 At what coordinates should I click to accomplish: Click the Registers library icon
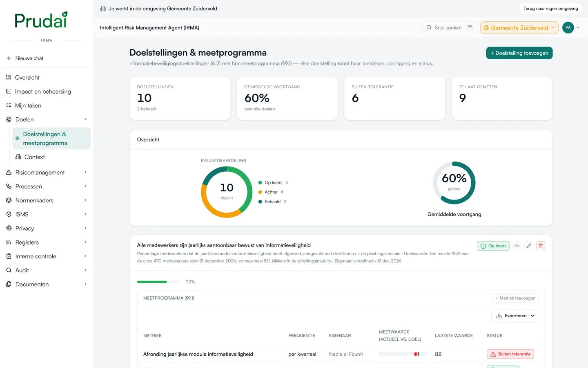tap(9, 242)
